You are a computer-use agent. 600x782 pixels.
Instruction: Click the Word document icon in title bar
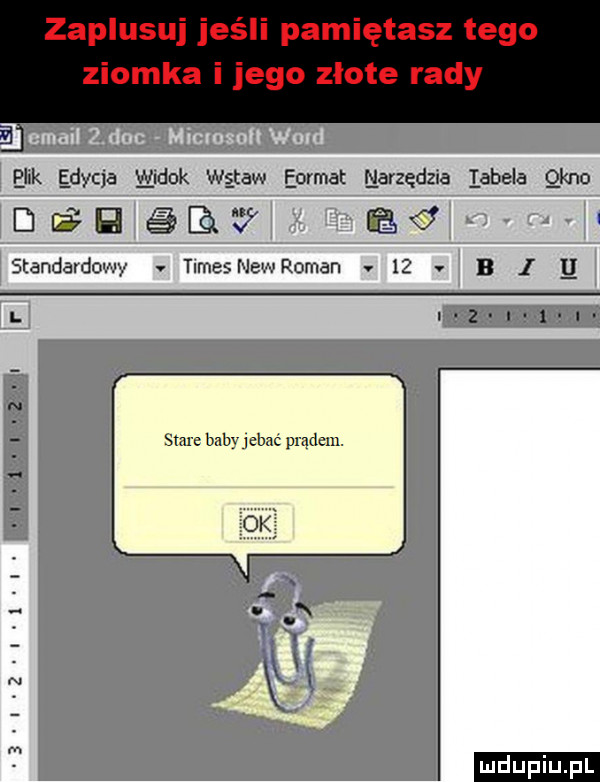(10, 138)
